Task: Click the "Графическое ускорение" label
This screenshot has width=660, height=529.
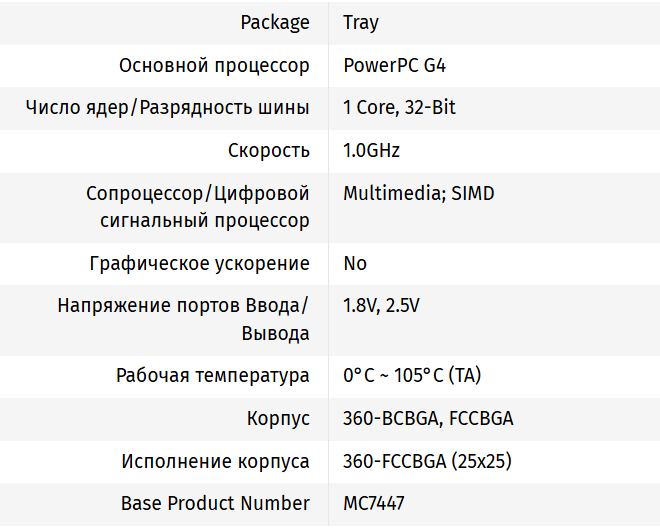Action: pyautogui.click(x=199, y=264)
